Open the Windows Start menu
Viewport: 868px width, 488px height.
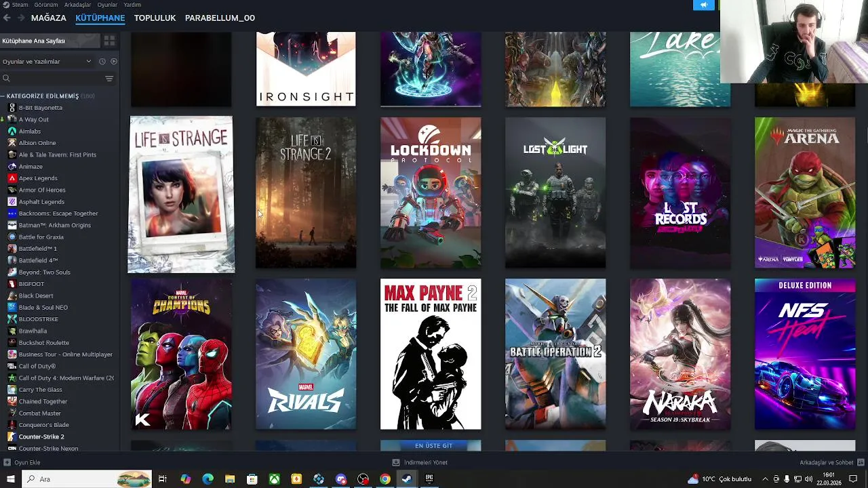point(10,479)
